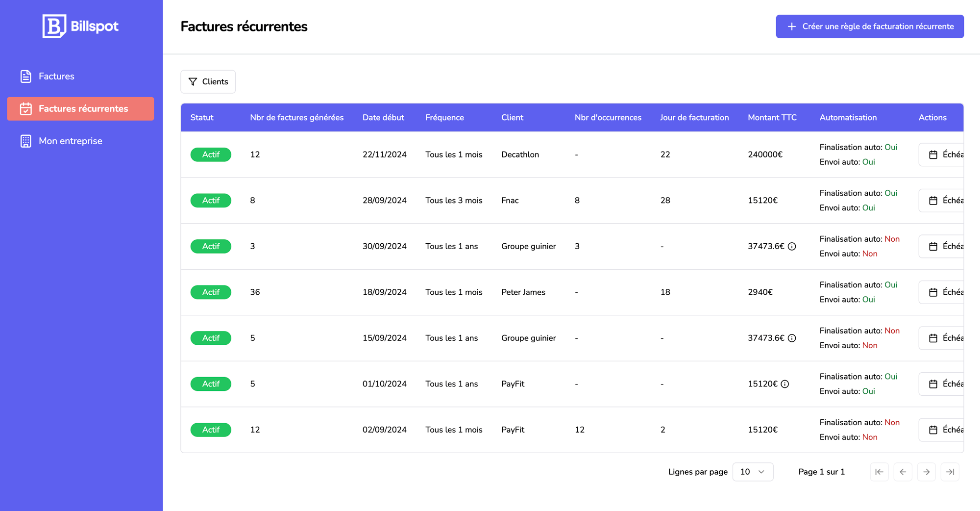The width and height of the screenshot is (980, 511).
Task: Click the Date début column header
Action: coord(383,118)
